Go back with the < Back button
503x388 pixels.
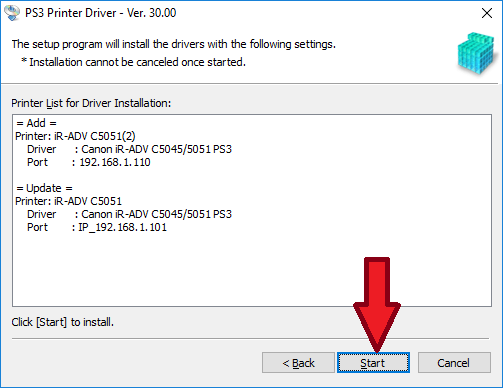[298, 363]
